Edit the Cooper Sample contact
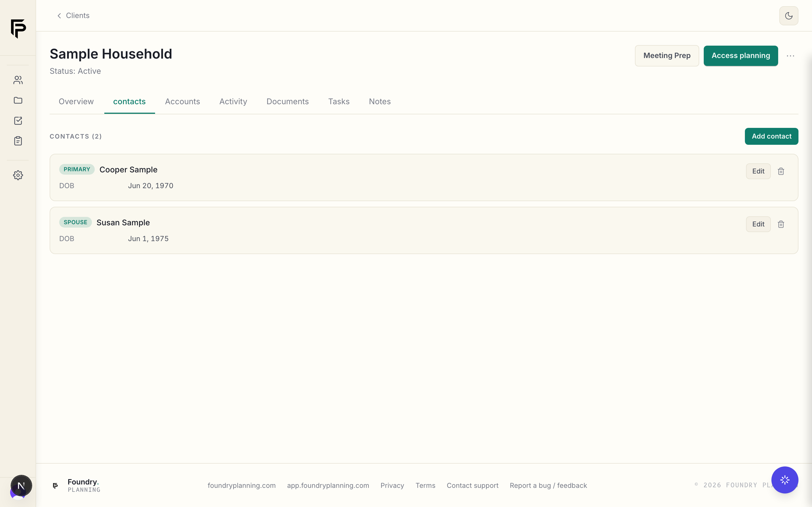The image size is (812, 507). pyautogui.click(x=758, y=171)
